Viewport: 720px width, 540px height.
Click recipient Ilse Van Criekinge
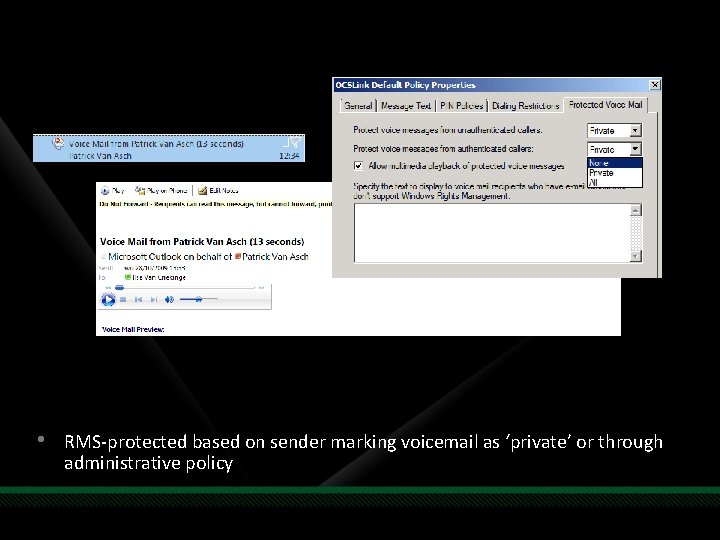tap(159, 277)
